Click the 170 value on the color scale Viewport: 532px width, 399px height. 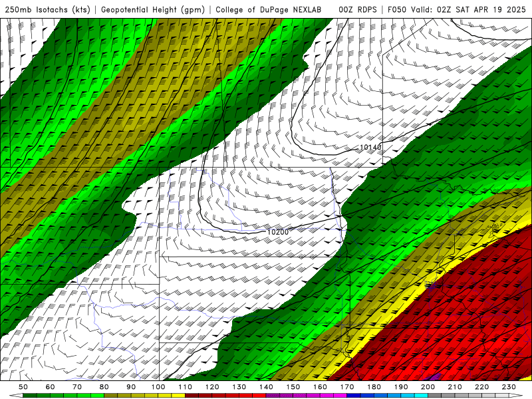tap(346, 387)
